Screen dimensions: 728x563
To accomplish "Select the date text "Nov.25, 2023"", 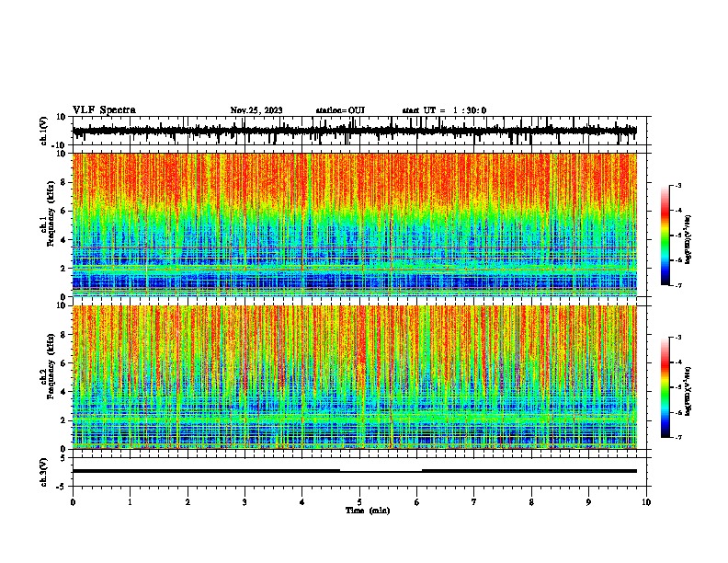I will click(x=256, y=110).
